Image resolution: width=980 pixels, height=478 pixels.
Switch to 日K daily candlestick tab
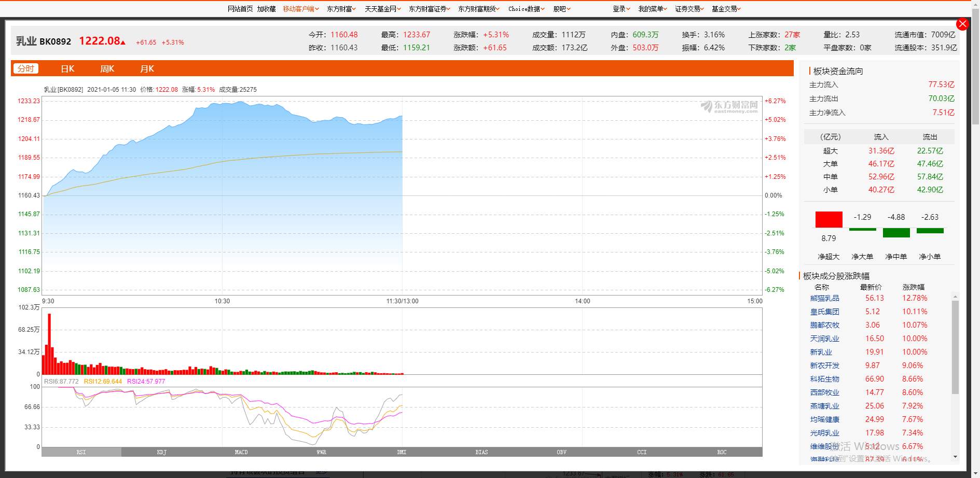[x=67, y=68]
